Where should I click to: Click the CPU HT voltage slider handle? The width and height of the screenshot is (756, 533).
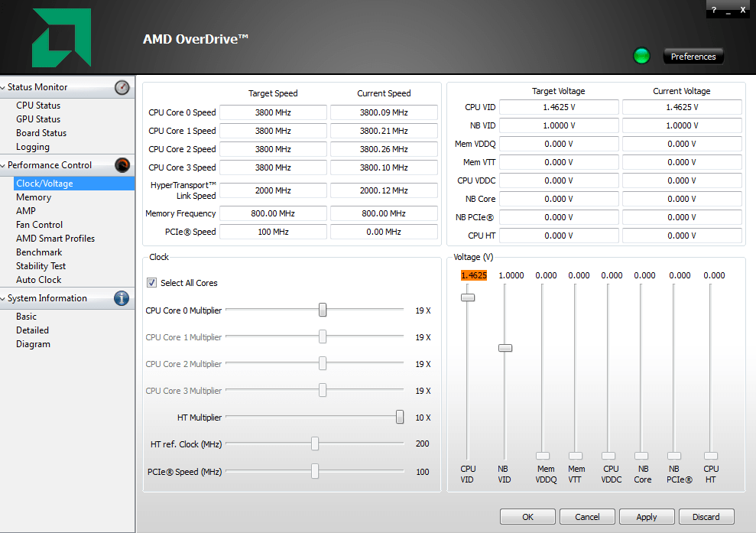point(711,456)
